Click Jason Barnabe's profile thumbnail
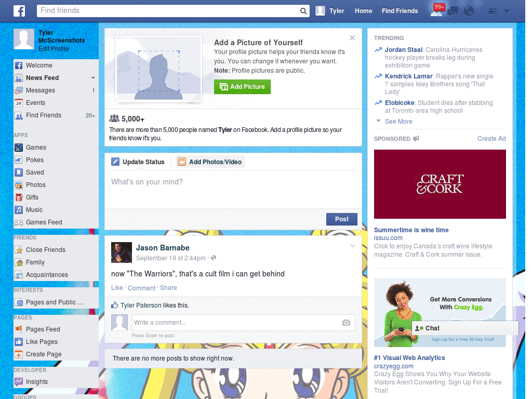 (x=122, y=252)
